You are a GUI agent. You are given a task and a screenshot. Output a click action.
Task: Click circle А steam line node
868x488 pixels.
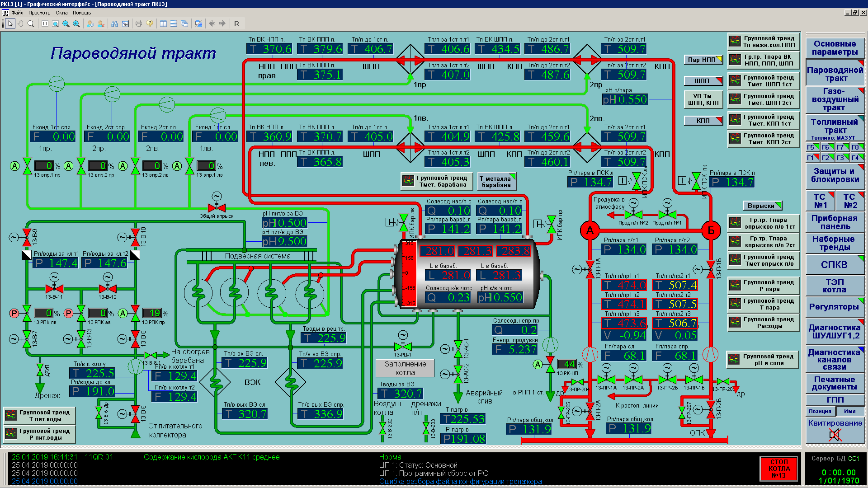click(x=590, y=231)
